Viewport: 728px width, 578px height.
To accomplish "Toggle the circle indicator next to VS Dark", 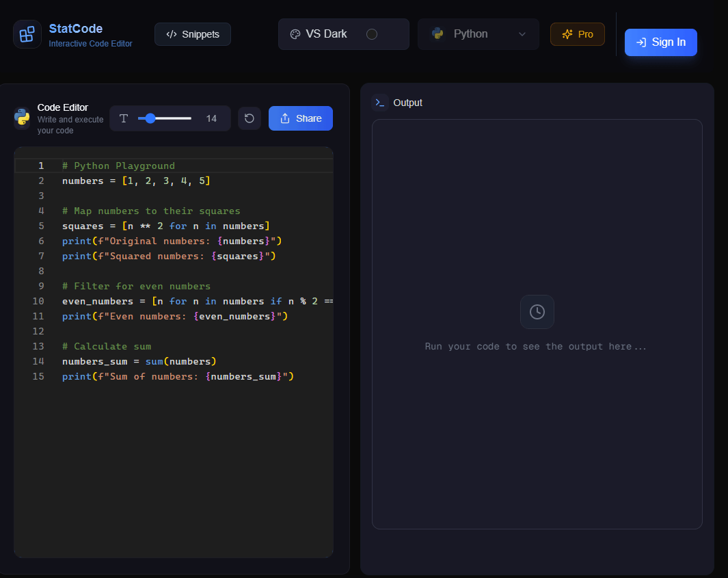I will (372, 34).
